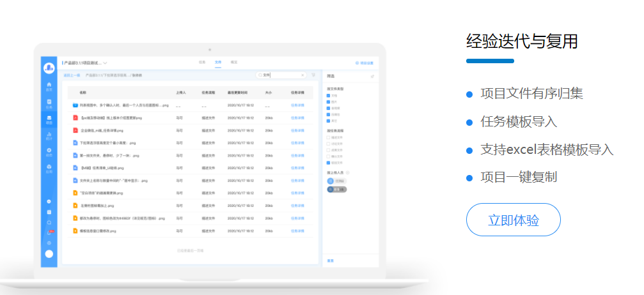This screenshot has width=644, height=295.
Task: Click orange file icon of 模板信息窗口需修改.png
Action: [75, 231]
